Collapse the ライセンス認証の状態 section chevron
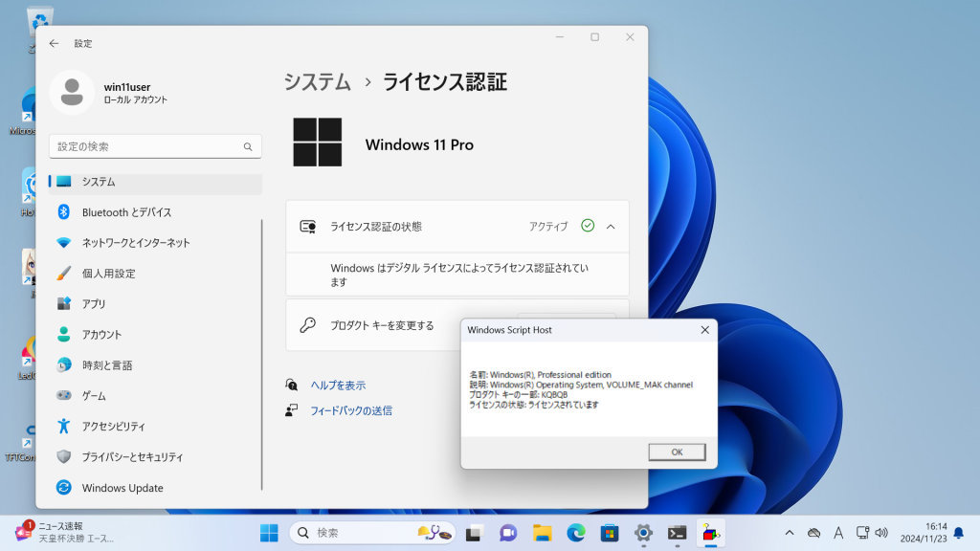This screenshot has height=551, width=980. point(611,227)
